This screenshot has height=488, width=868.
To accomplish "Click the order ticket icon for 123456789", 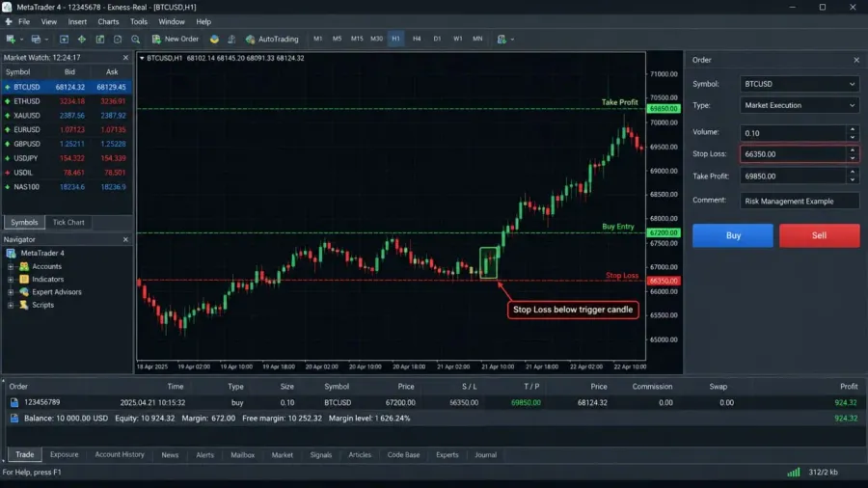I will (x=14, y=402).
